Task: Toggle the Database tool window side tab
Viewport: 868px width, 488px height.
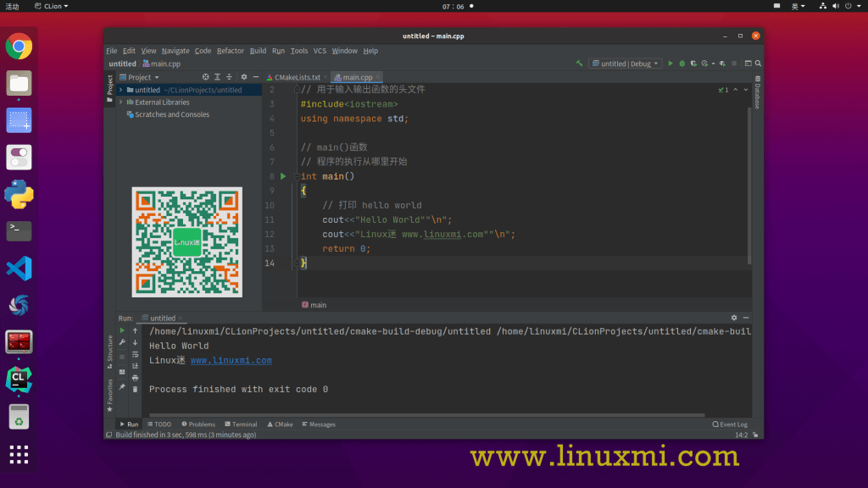Action: 758,93
